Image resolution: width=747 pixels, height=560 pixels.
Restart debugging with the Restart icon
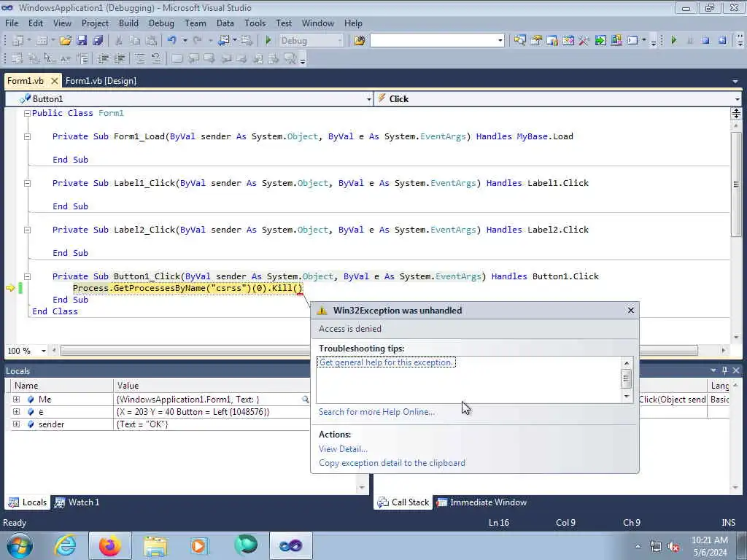point(722,41)
